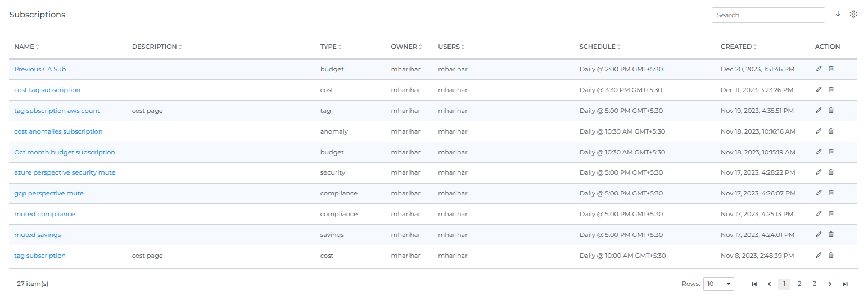Edit the Previous CA Sub subscription

819,69
